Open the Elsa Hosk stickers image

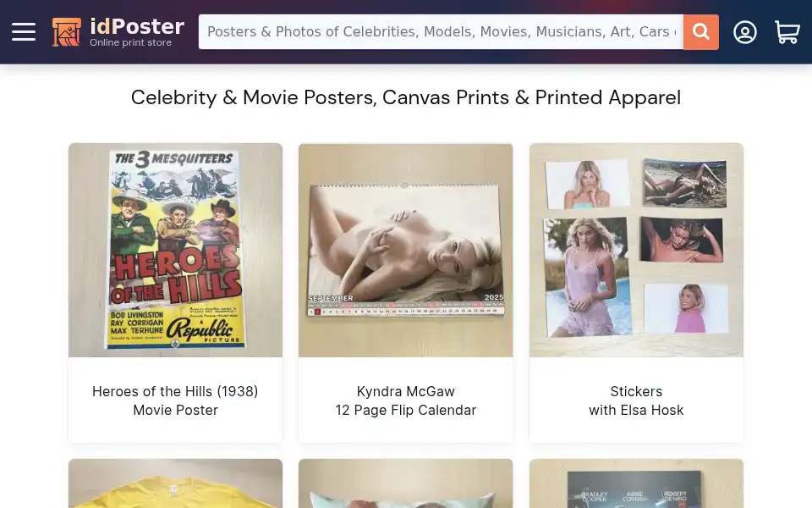point(636,250)
